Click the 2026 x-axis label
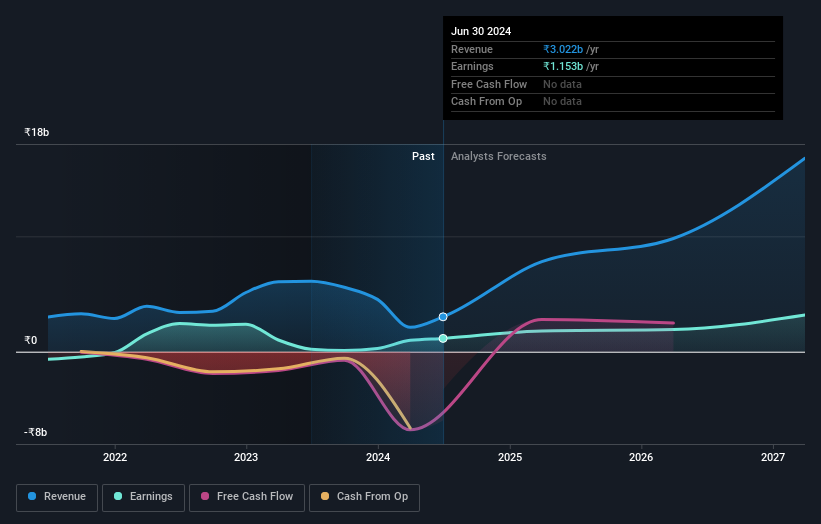Image resolution: width=821 pixels, height=524 pixels. 641,457
